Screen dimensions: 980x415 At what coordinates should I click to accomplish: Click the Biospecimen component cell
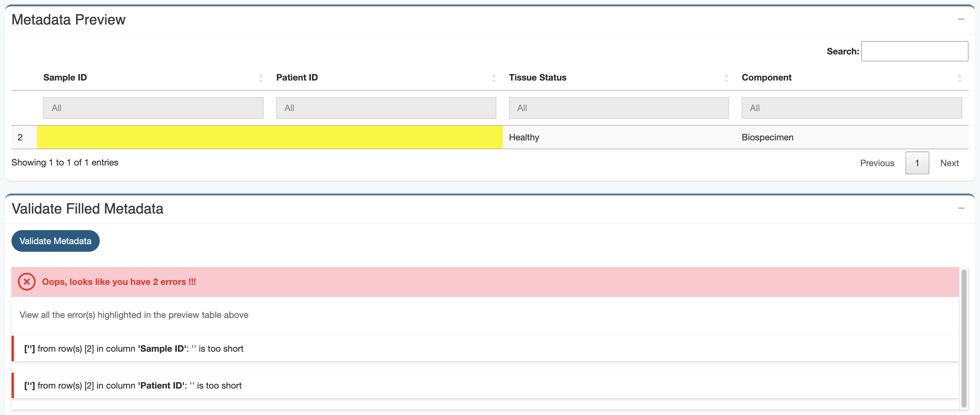(852, 137)
